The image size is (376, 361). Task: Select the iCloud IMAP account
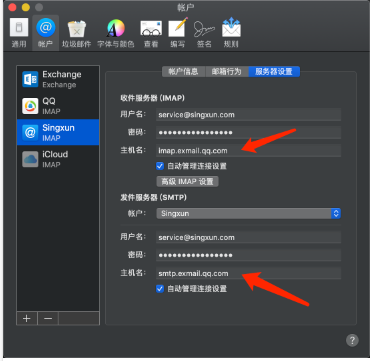[58, 159]
